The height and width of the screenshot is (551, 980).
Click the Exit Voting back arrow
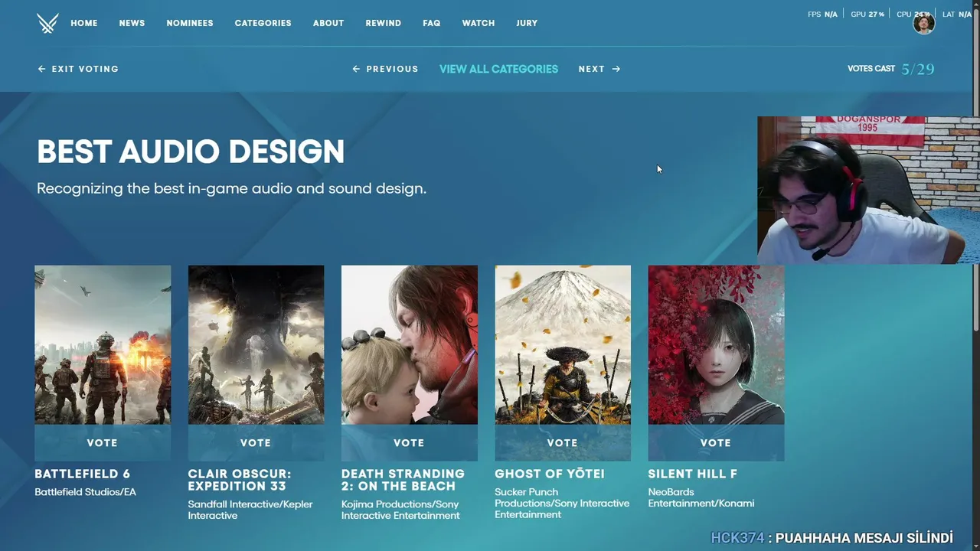point(41,69)
